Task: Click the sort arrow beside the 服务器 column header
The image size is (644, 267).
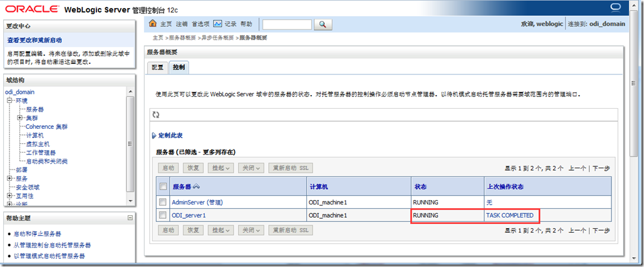Action: pyautogui.click(x=196, y=187)
